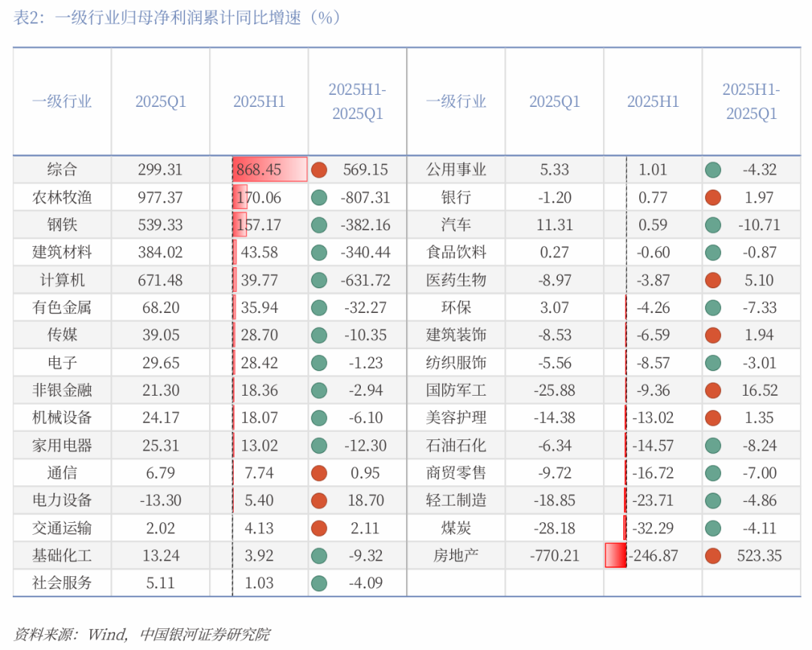The height and width of the screenshot is (650, 812).
Task: Click the table title 一级行业归母净利润累计同比增速
Action: (x=177, y=17)
